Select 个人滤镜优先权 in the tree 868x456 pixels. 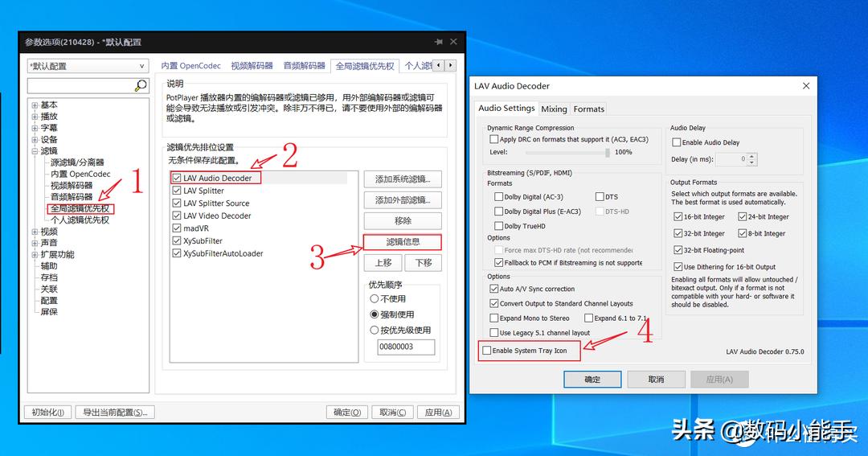point(80,220)
